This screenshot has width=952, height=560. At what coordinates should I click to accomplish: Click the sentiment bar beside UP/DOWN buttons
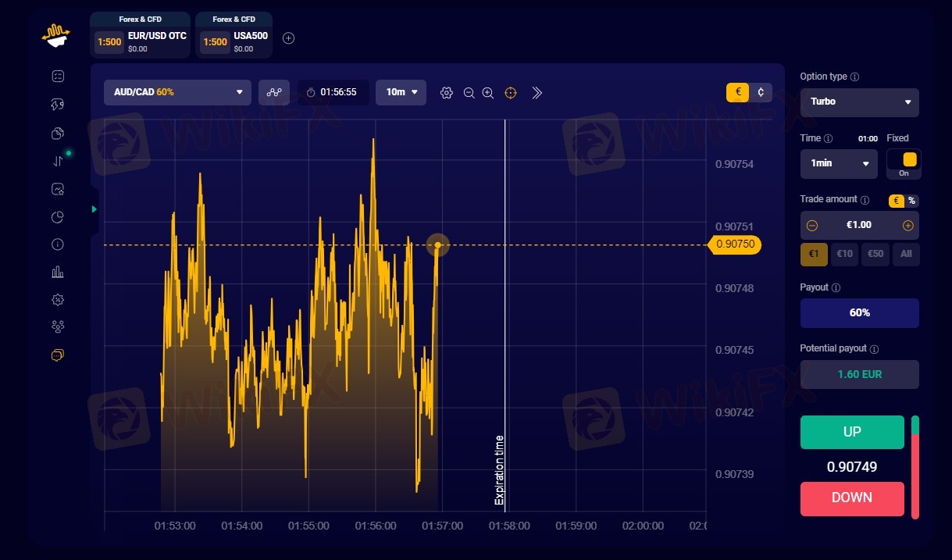[x=915, y=467]
